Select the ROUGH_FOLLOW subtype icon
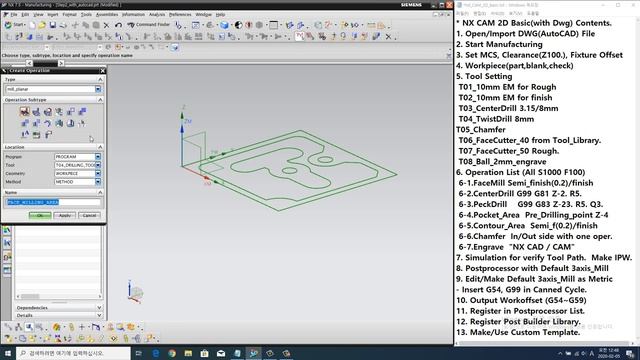640x360 pixels. [82, 111]
